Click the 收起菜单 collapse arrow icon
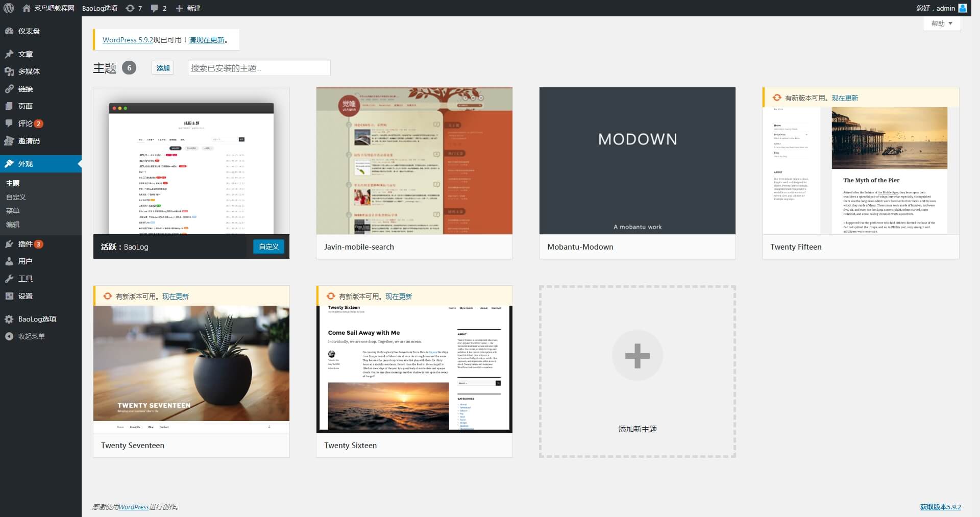 [9, 336]
